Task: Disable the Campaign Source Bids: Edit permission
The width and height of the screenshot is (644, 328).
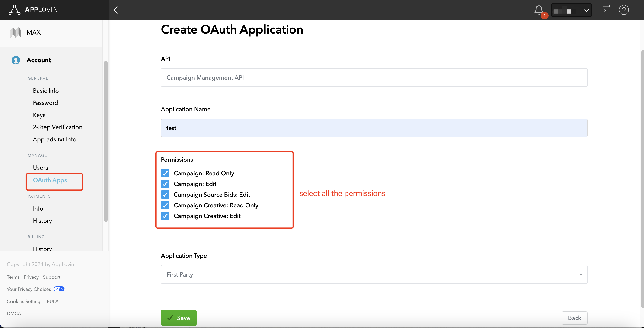Action: (x=165, y=195)
